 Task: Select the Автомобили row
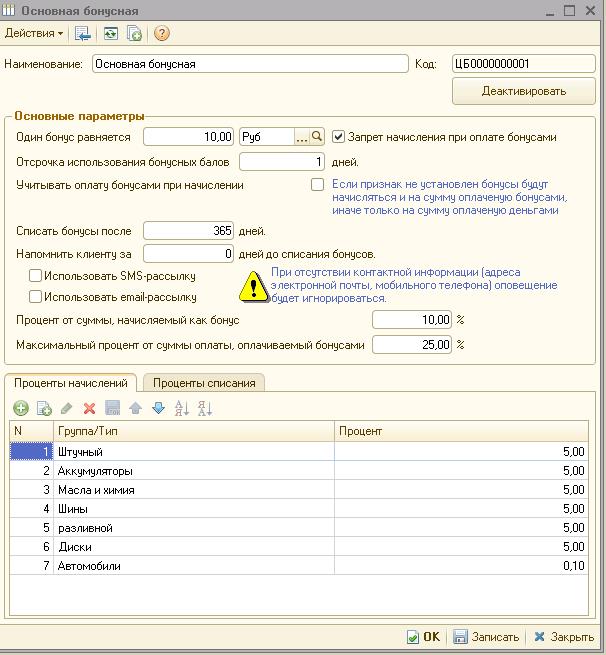coord(299,566)
